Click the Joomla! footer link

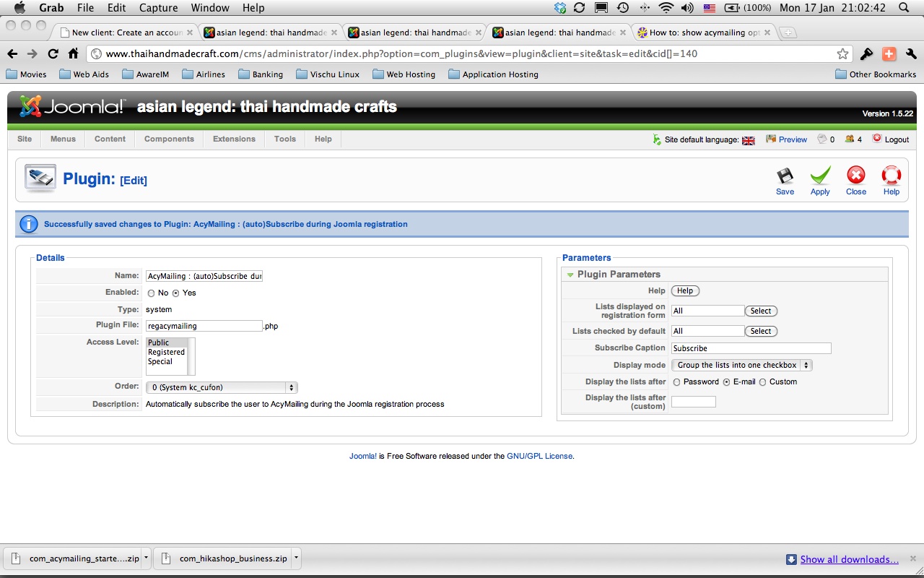pyautogui.click(x=363, y=457)
